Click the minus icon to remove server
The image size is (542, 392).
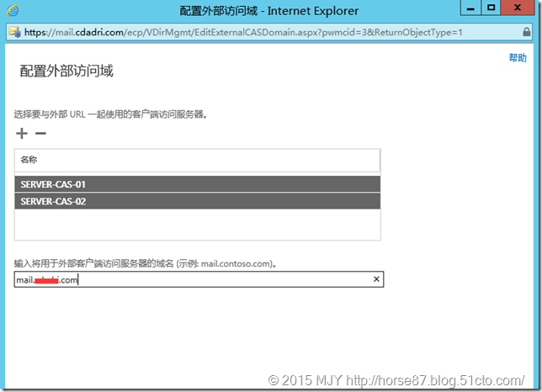[40, 134]
